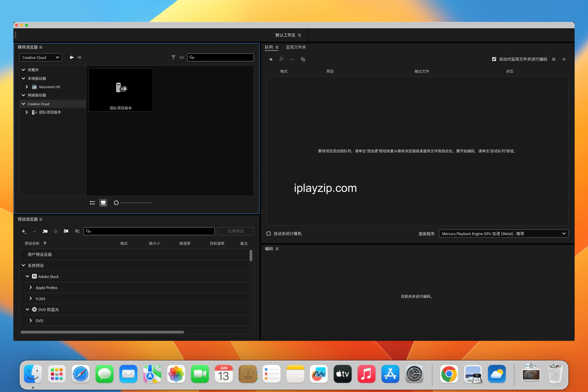Go back in the media browser
588x392 pixels.
[72, 57]
